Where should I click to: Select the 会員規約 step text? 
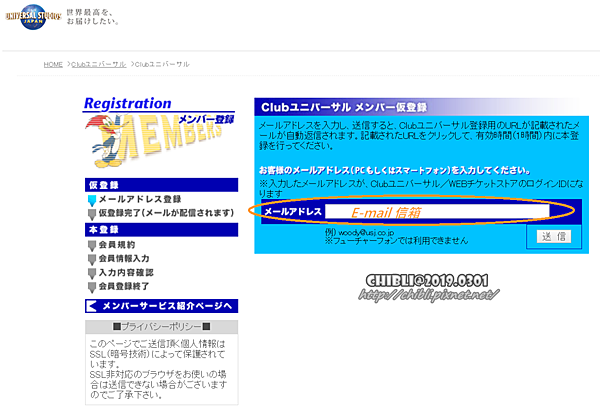[117, 245]
